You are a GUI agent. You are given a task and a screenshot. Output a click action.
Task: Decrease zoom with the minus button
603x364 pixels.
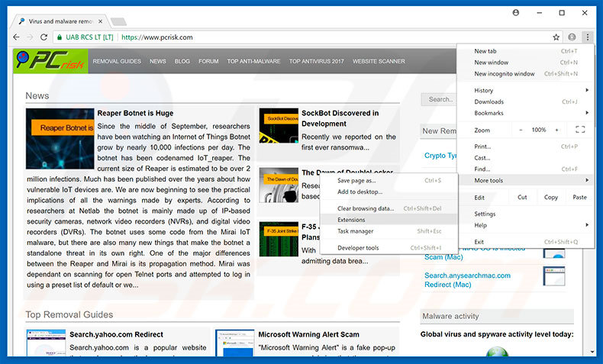click(x=521, y=130)
